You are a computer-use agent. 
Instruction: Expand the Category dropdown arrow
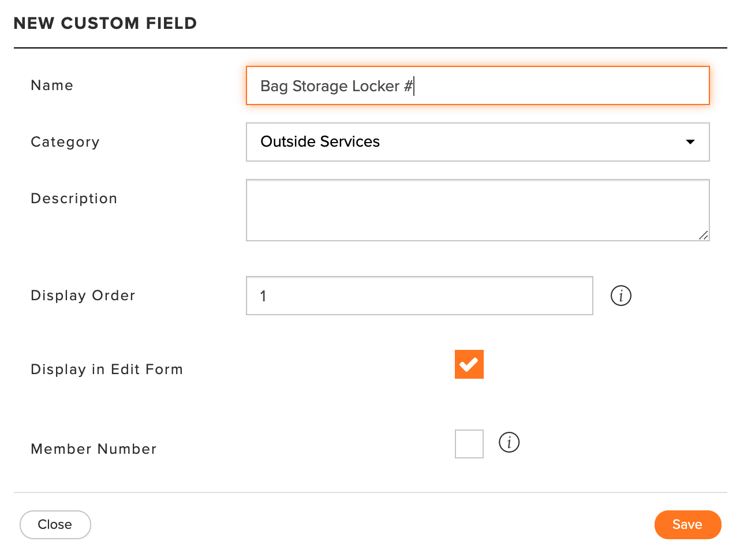690,142
